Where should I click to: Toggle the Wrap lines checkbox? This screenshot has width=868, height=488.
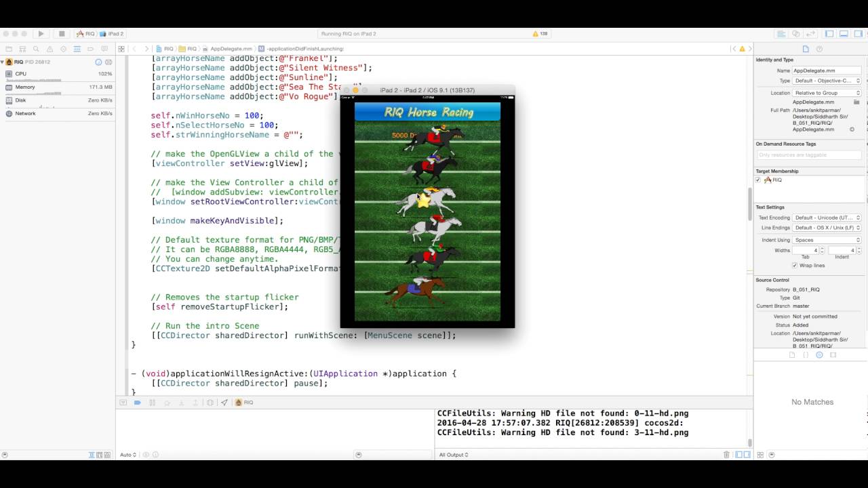795,265
